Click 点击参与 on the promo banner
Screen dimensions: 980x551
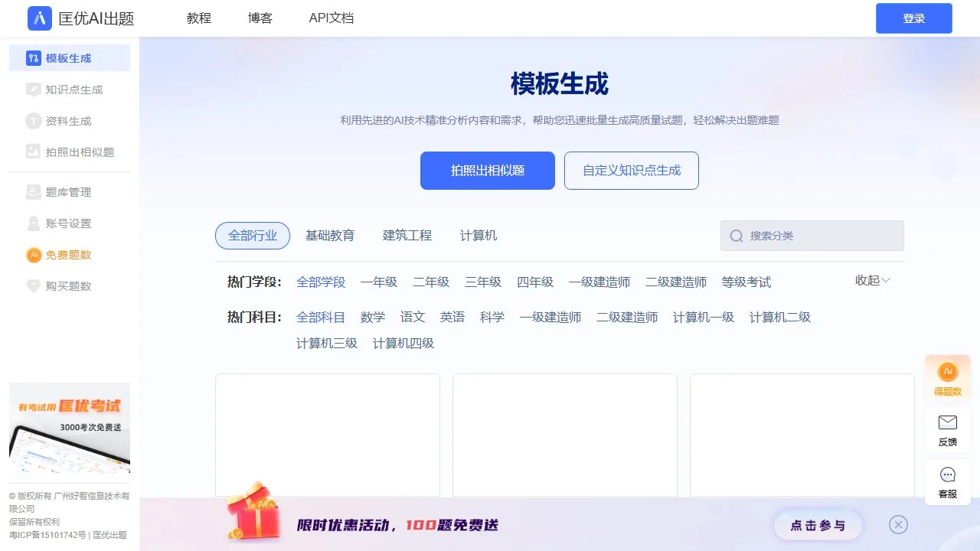click(x=818, y=526)
